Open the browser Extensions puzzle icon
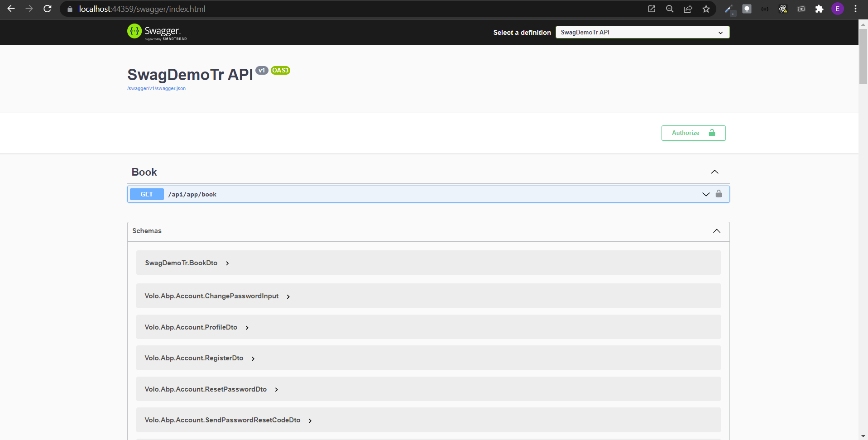 (819, 9)
